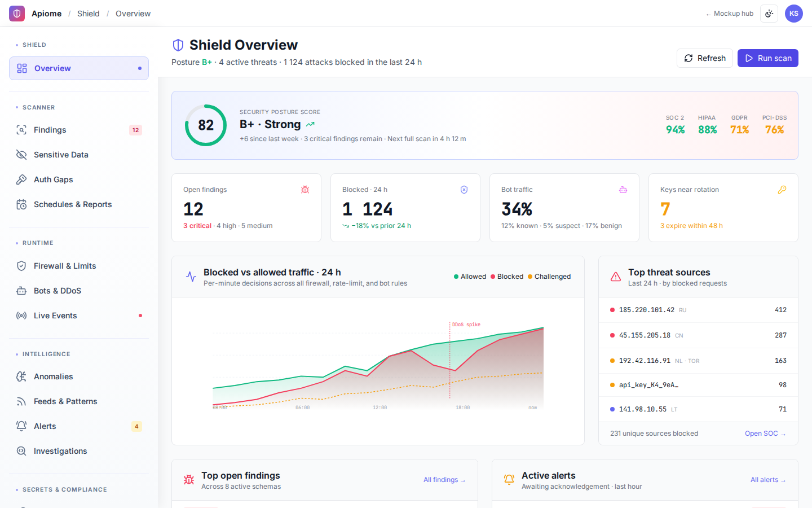Select the Sensitive Data eye-off icon
This screenshot has width=812, height=508.
21,155
